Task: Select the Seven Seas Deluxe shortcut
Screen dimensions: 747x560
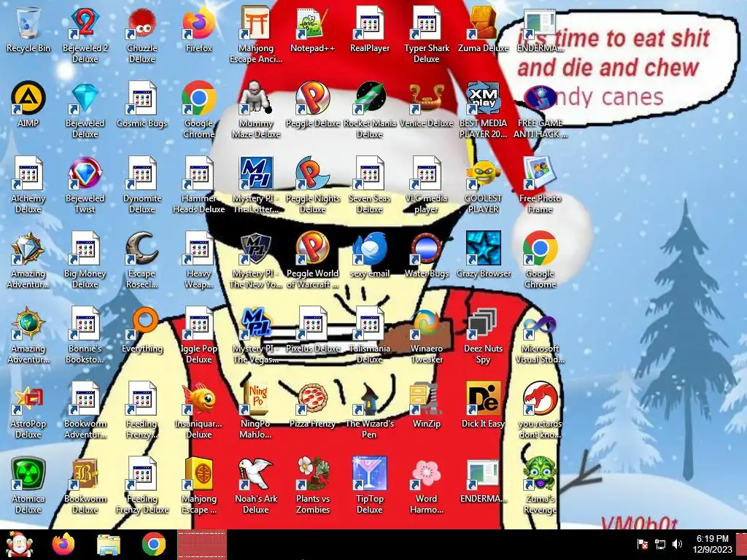Action: pyautogui.click(x=370, y=184)
